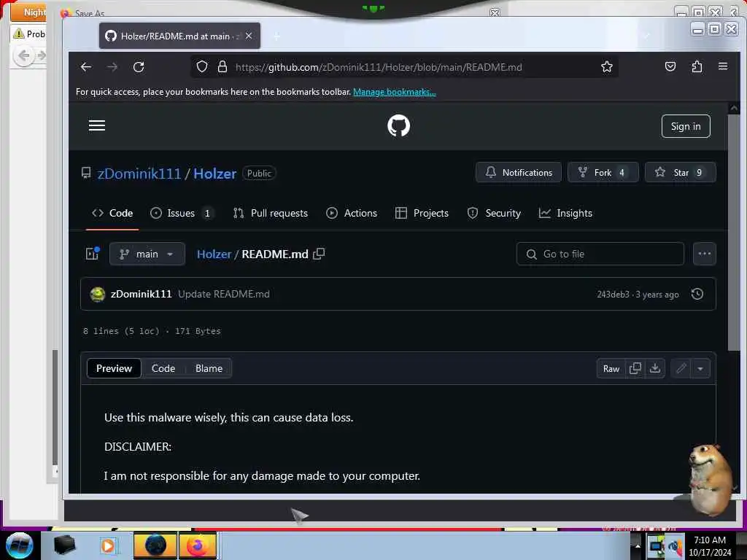Star the Holzer repository
The width and height of the screenshot is (747, 560).
click(x=680, y=172)
